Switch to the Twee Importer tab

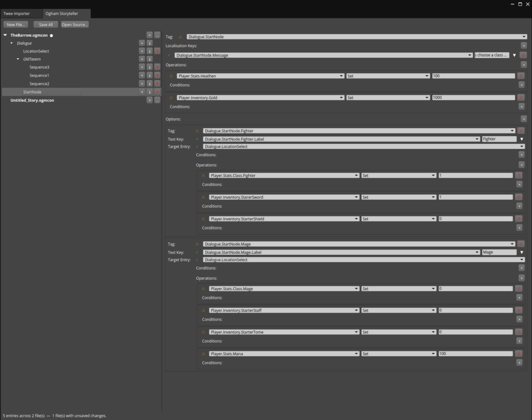point(17,13)
